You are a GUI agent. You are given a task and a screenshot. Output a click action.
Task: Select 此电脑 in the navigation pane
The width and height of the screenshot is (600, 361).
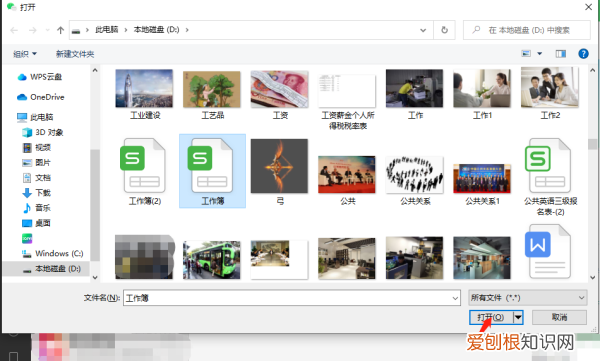(x=35, y=117)
